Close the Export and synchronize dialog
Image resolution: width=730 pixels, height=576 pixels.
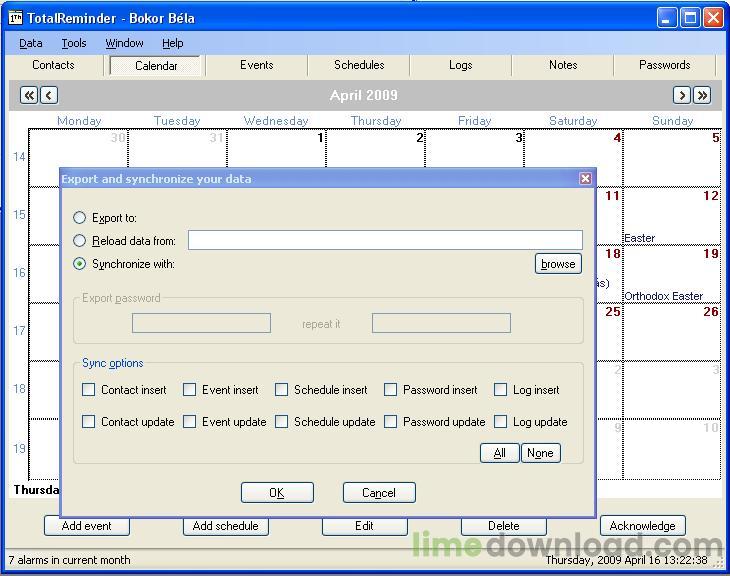coord(585,178)
